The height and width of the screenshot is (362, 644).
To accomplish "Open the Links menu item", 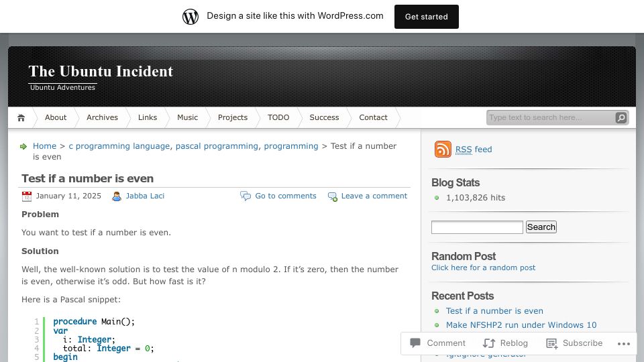I will tap(148, 117).
